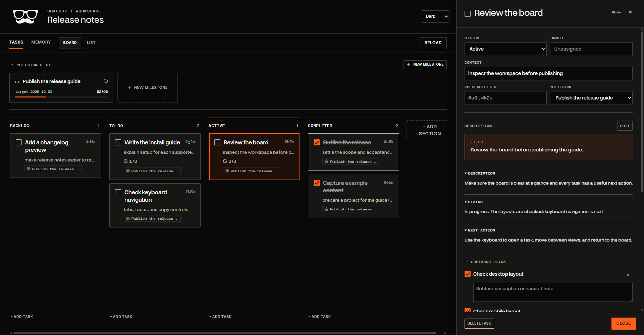Viewport: 644px width, 335px height.
Task: Click the Owner Unassigned input field
Action: [x=592, y=49]
